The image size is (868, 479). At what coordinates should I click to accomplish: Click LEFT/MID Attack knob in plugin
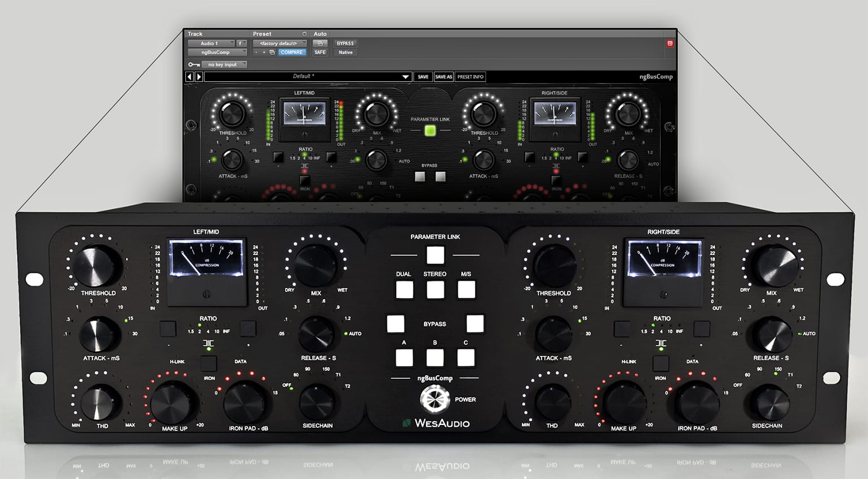click(232, 161)
